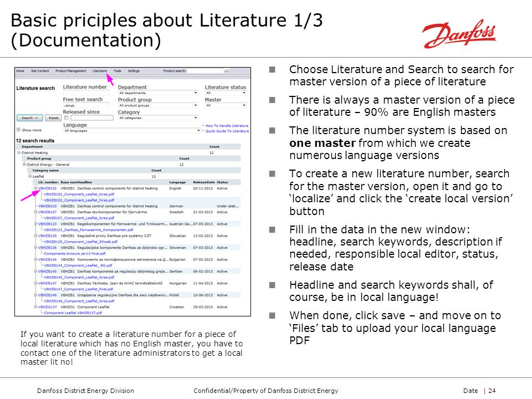Click the Reset button

click(53, 118)
